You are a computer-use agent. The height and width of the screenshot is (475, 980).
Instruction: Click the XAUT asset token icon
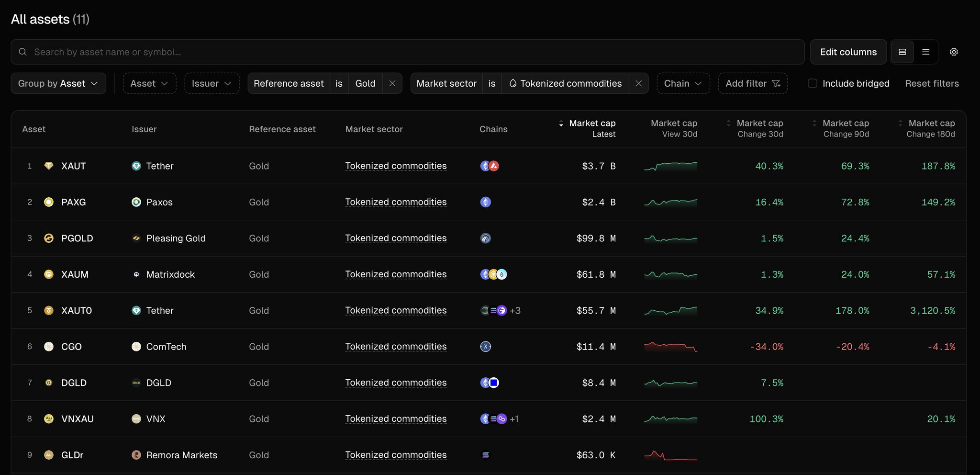coord(49,166)
